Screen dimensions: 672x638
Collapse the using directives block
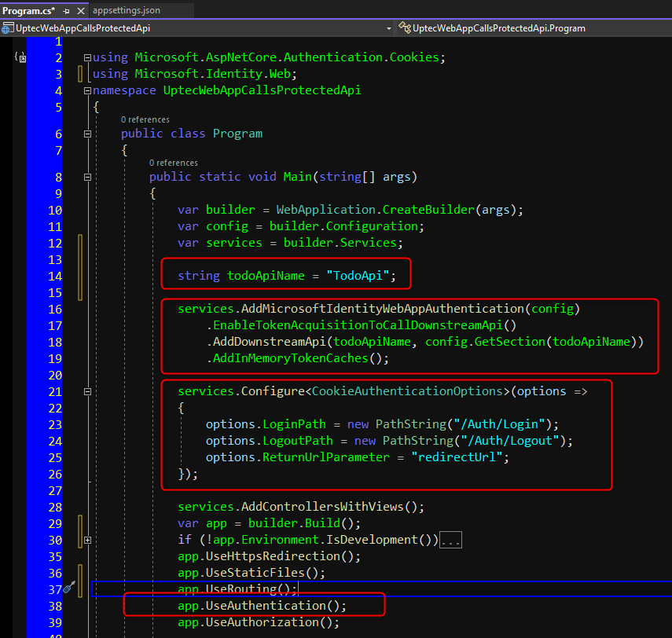click(x=87, y=57)
